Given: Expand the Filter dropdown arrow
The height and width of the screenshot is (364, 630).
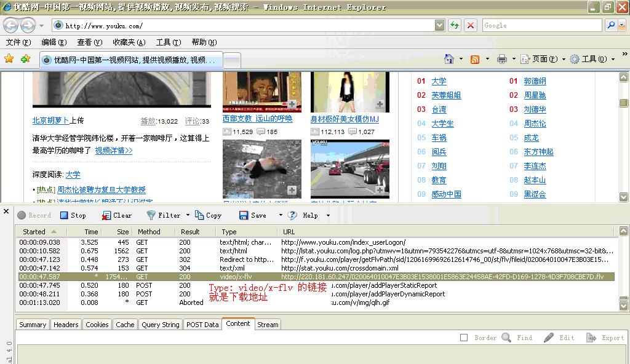Looking at the screenshot, I should (188, 215).
